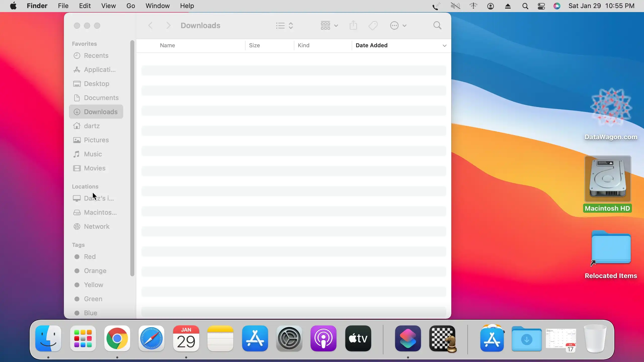The width and height of the screenshot is (644, 362).
Task: Open Podcasts from the Dock
Action: click(x=323, y=338)
